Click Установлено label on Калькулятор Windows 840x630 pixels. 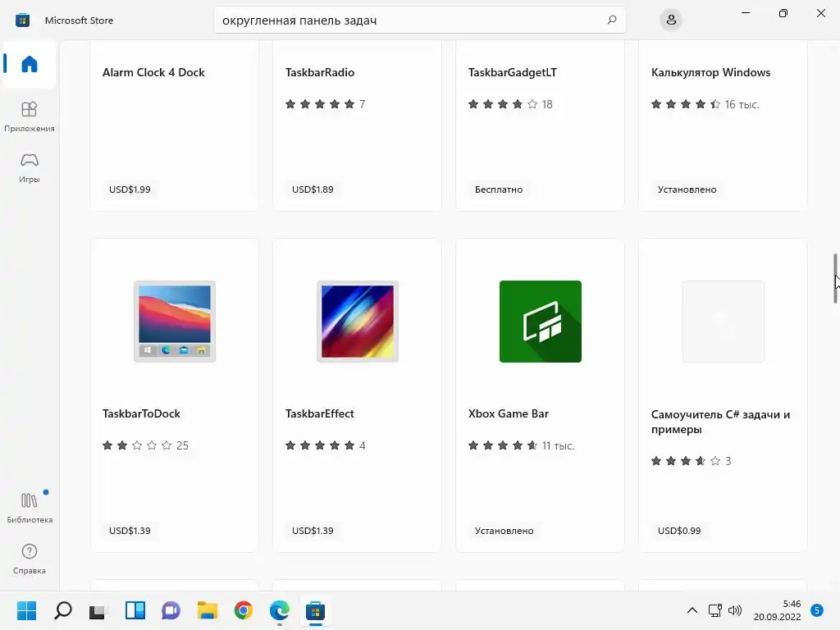click(x=687, y=189)
